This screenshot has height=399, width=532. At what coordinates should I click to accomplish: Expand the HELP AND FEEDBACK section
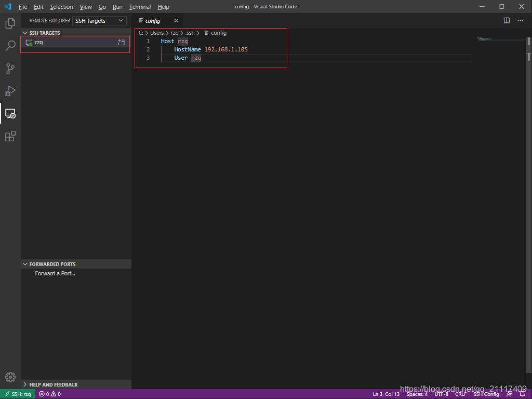click(x=76, y=384)
